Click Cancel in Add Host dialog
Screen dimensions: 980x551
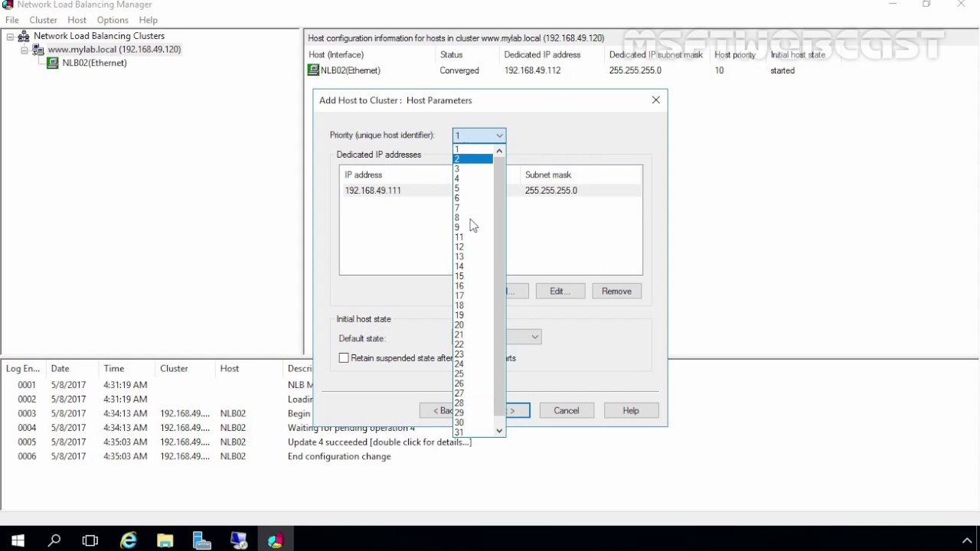click(567, 411)
